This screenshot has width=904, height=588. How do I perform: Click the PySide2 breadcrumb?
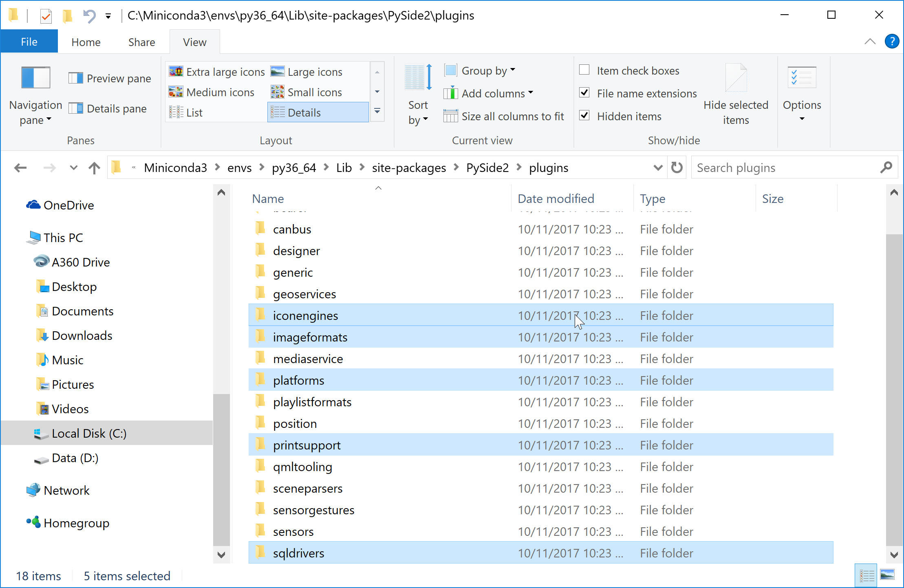point(487,168)
